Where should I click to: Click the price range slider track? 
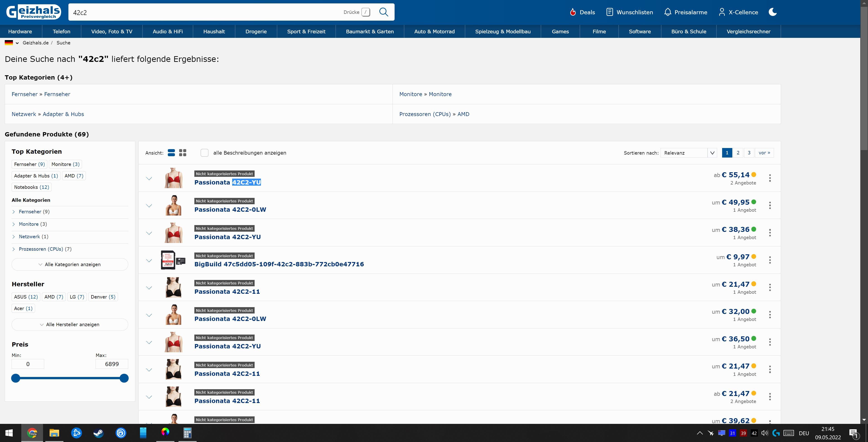click(70, 378)
